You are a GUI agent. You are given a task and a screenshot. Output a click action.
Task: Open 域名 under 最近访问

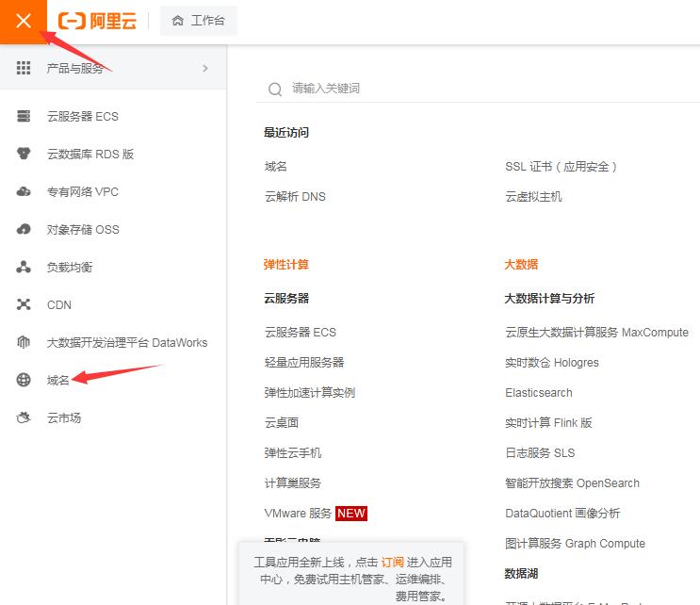(276, 167)
